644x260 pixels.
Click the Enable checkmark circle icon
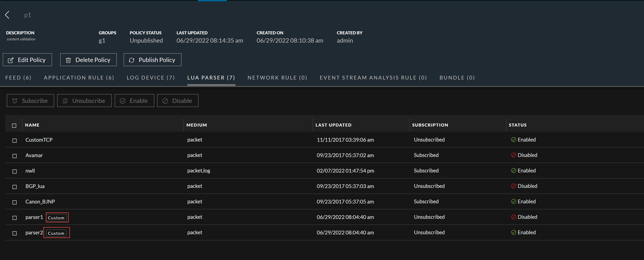pos(122,101)
